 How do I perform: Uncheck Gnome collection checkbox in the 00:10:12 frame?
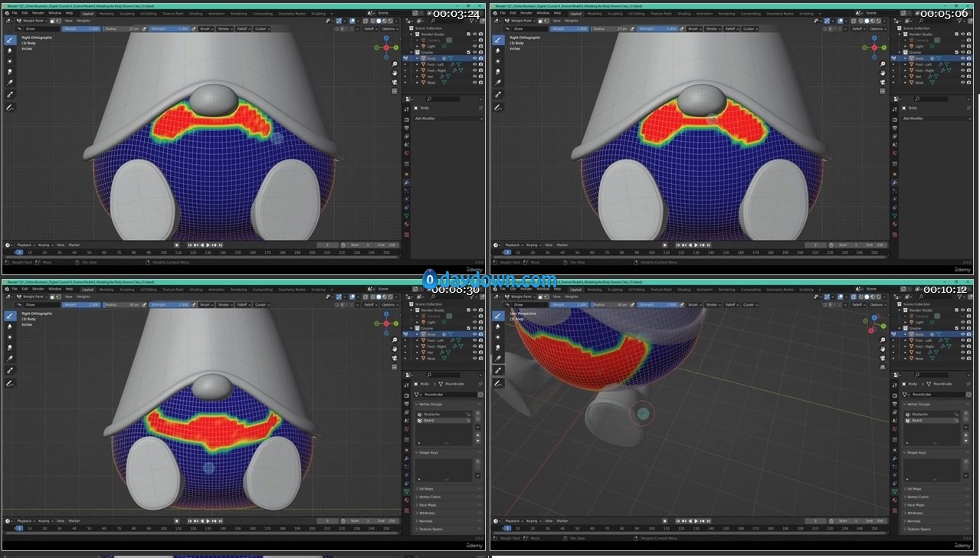tap(957, 328)
